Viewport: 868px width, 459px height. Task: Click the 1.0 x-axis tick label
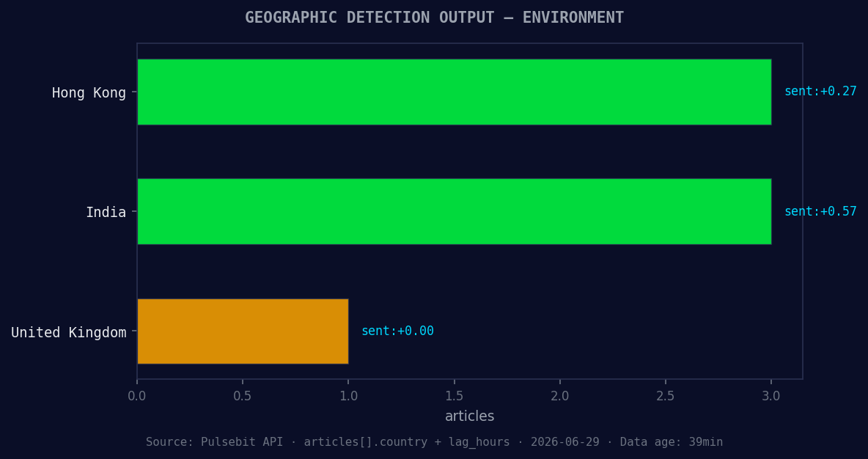(348, 396)
